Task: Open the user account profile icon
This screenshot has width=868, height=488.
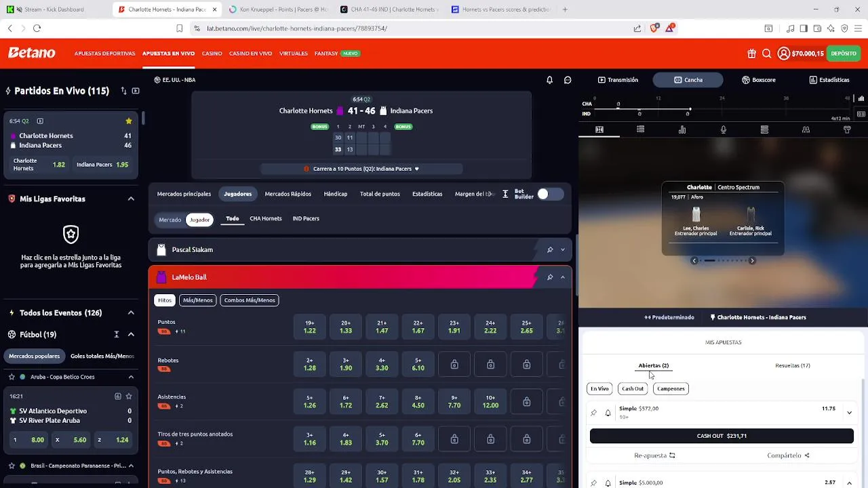Action: [784, 54]
